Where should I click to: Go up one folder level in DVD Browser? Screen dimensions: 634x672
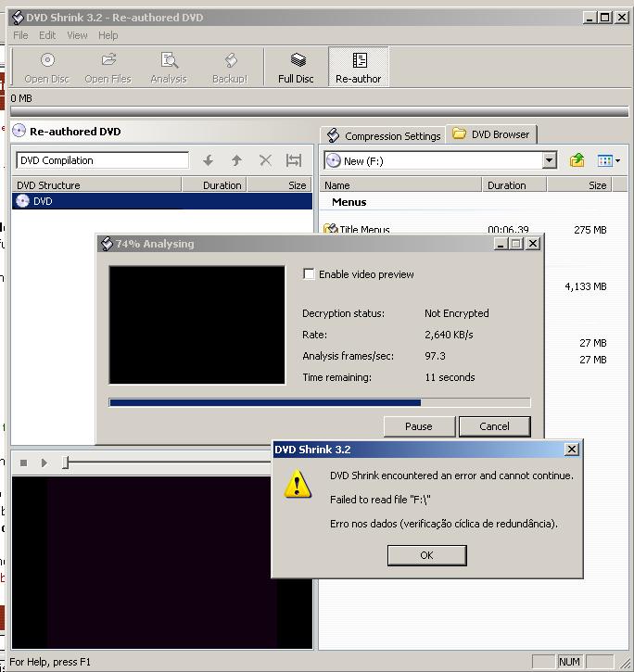click(x=577, y=160)
